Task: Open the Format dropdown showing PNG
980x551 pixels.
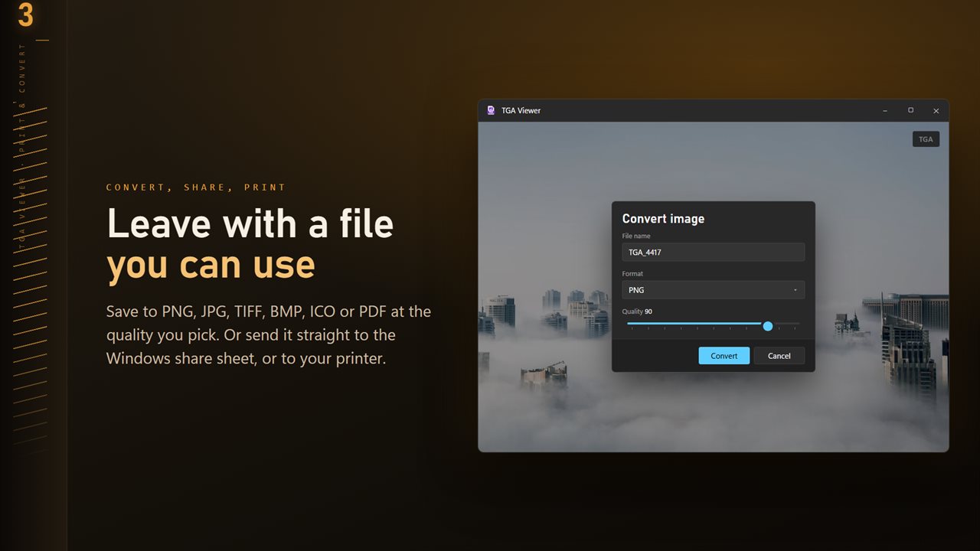Action: pos(713,290)
